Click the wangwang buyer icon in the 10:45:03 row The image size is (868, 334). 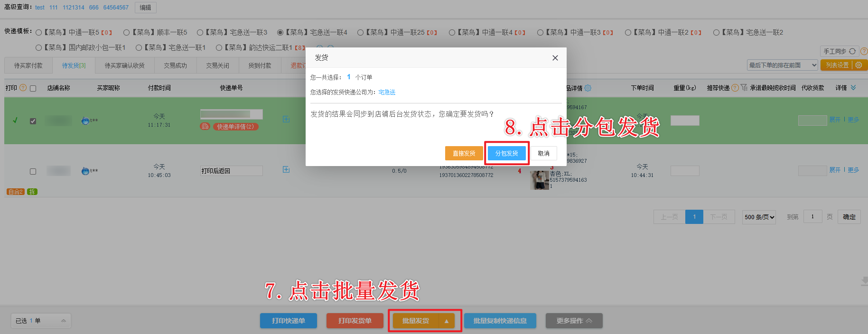tap(85, 171)
